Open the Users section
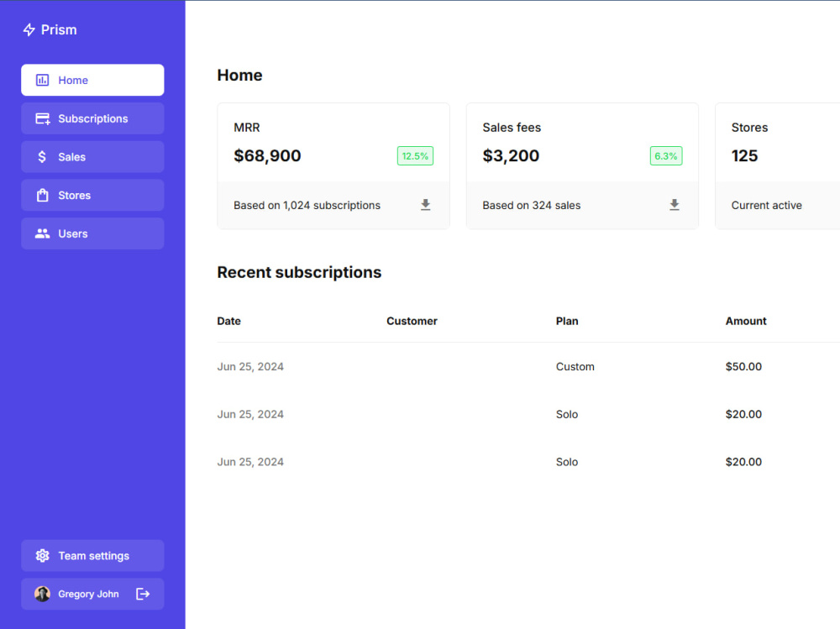 [92, 233]
